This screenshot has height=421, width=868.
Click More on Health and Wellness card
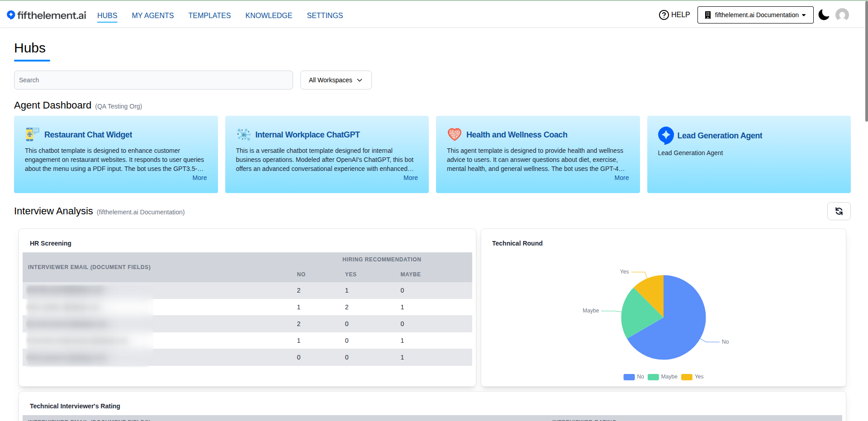(x=621, y=178)
